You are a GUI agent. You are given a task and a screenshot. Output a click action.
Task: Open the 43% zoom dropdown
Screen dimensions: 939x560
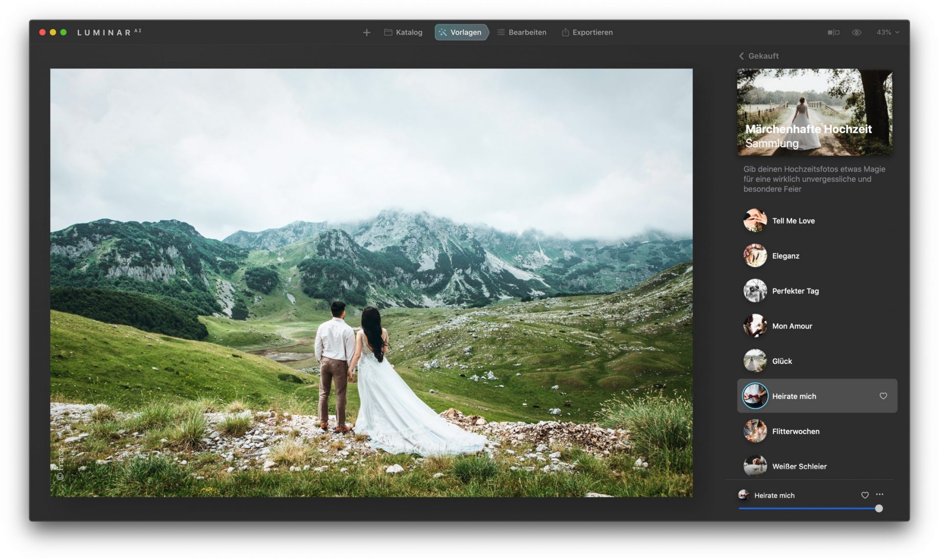tap(887, 32)
